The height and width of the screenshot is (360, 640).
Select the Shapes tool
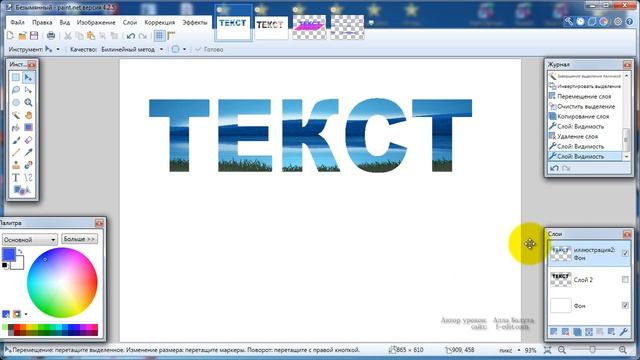click(x=22, y=190)
